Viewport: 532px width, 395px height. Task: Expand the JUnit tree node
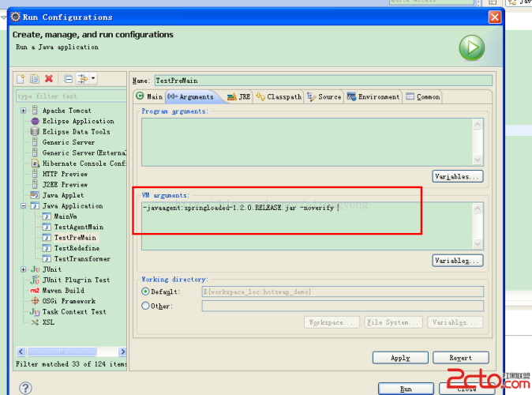point(24,269)
